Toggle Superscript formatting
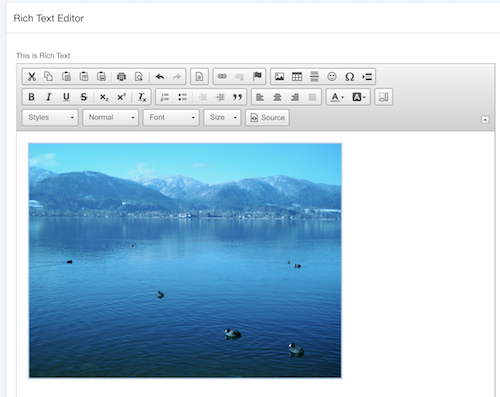The height and width of the screenshot is (397, 500). click(121, 97)
